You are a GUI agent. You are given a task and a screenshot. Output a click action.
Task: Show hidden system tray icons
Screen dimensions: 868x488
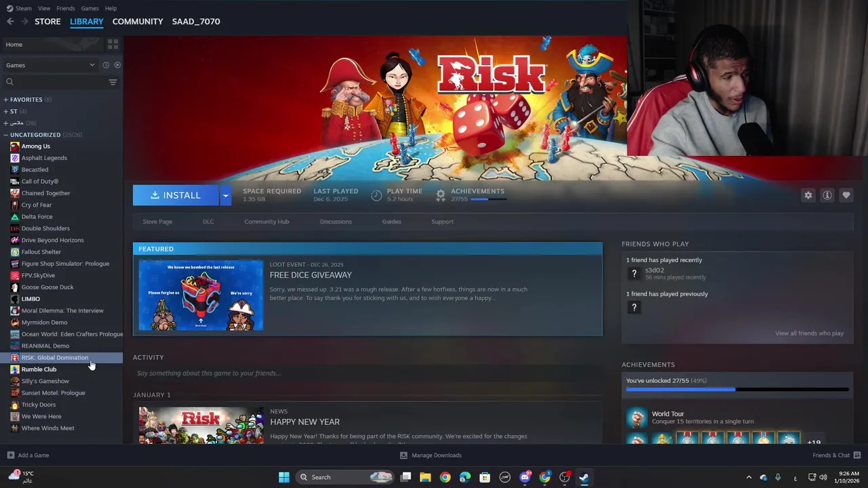pyautogui.click(x=749, y=477)
